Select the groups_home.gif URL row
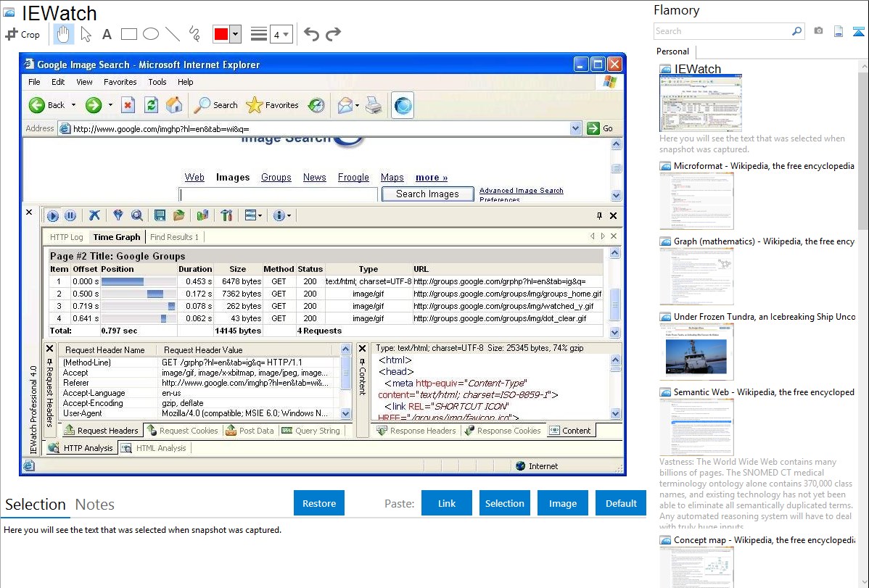Viewport: 869px width, 588px height. pyautogui.click(x=326, y=294)
